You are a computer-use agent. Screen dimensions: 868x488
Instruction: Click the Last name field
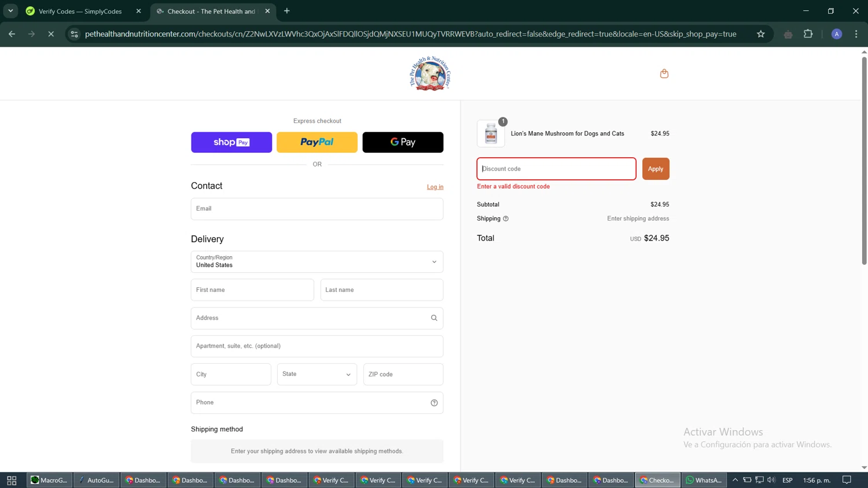tap(382, 290)
